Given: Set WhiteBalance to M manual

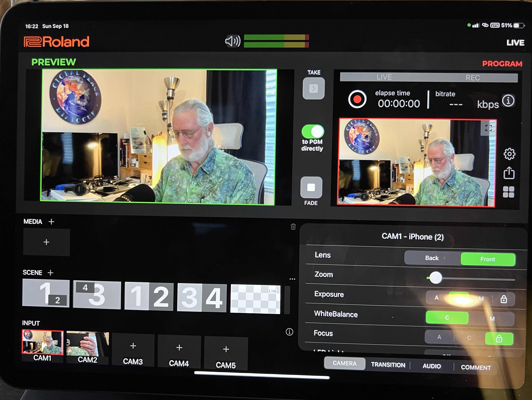Looking at the screenshot, I should (x=492, y=319).
